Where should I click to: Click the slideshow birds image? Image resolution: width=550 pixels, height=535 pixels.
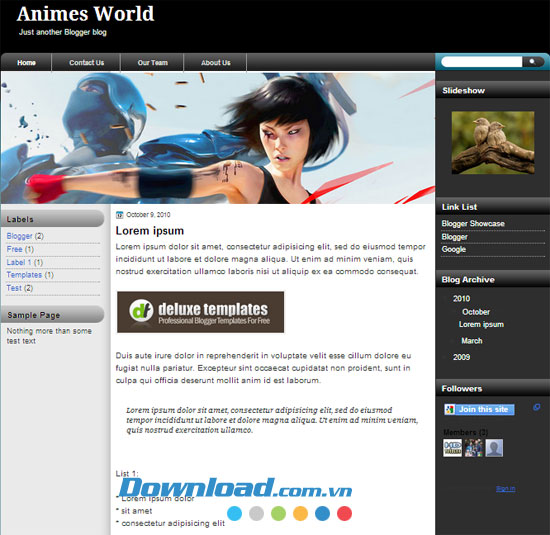click(x=493, y=143)
